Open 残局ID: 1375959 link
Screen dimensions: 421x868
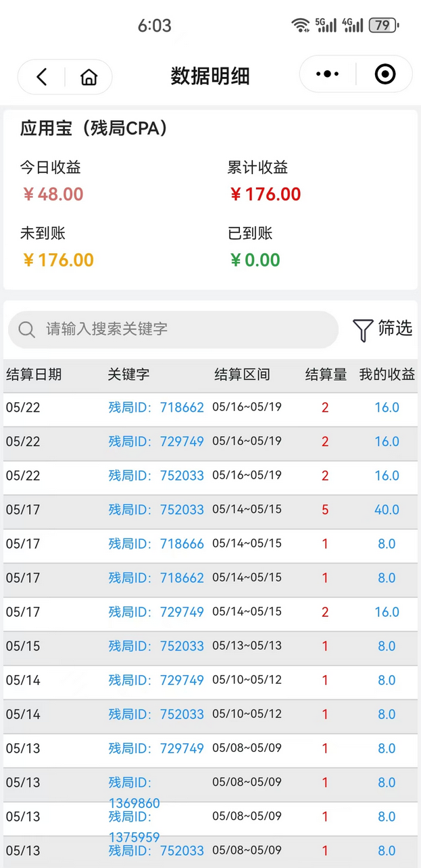[x=134, y=827]
